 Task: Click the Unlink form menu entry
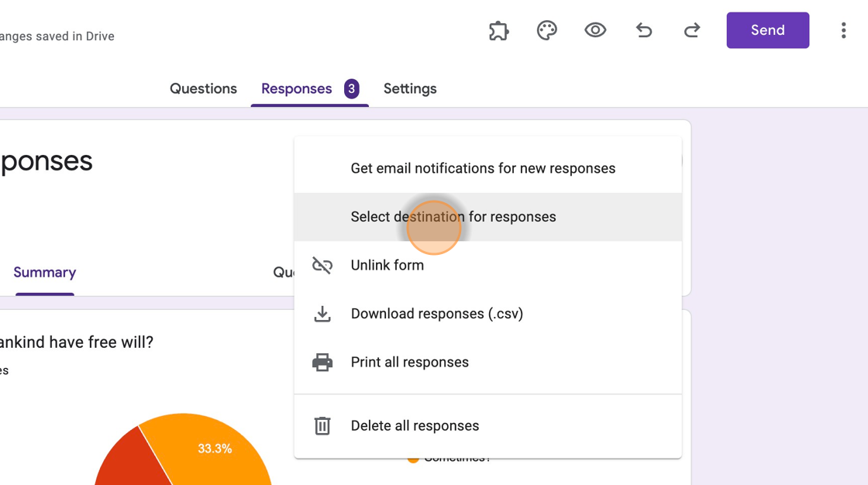click(487, 265)
